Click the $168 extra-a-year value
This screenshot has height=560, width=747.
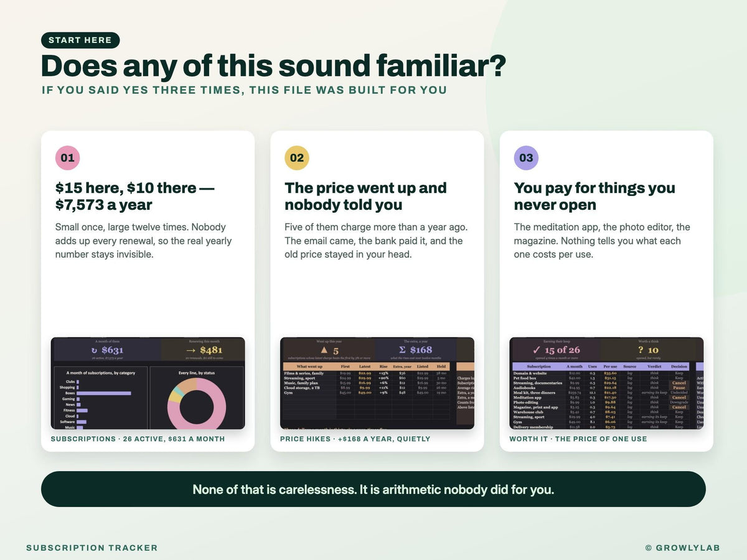pyautogui.click(x=421, y=350)
